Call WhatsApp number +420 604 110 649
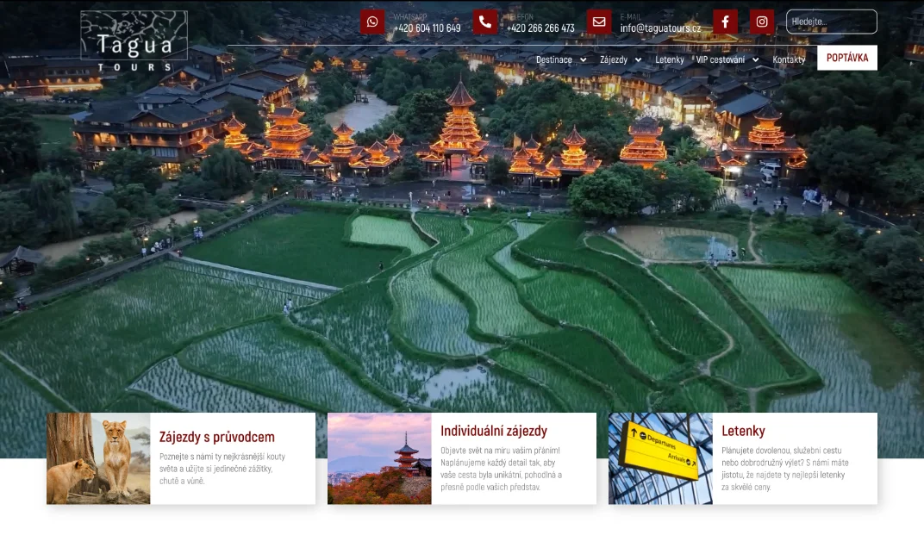This screenshot has height=560, width=924. pos(428,28)
